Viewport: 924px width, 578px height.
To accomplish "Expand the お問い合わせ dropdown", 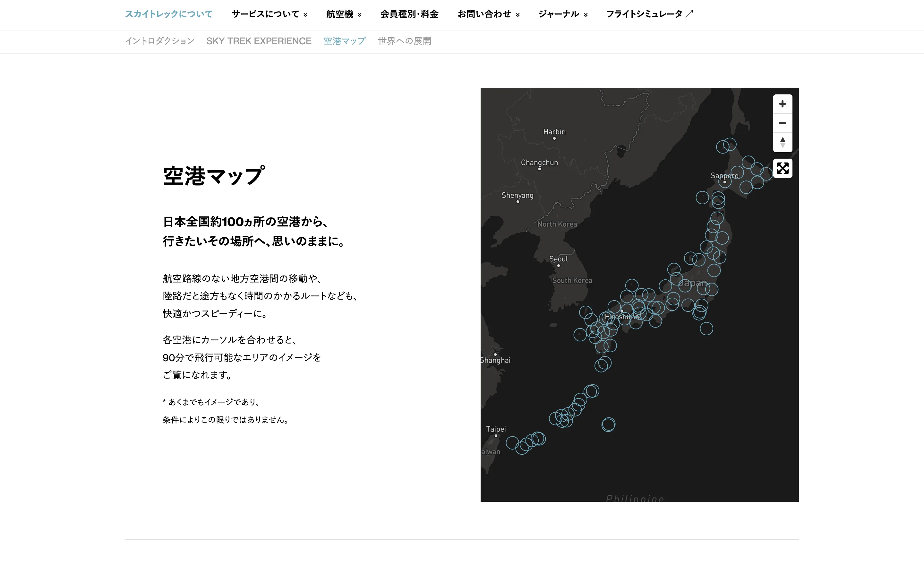I will point(489,14).
